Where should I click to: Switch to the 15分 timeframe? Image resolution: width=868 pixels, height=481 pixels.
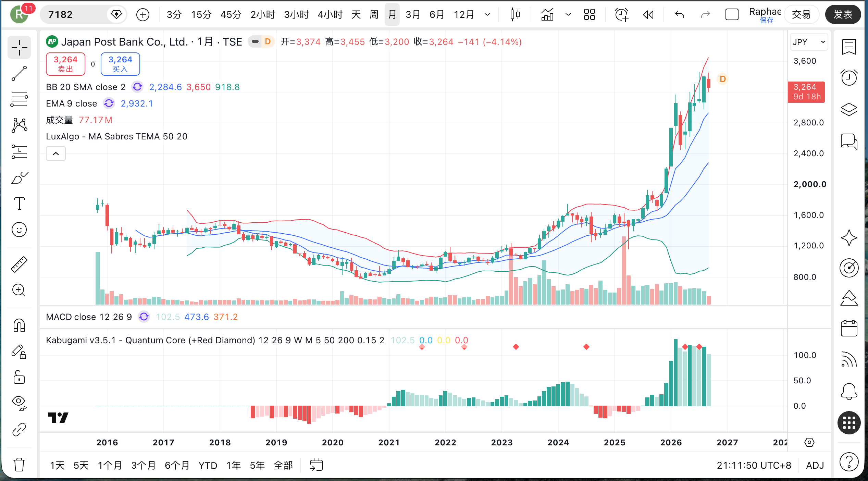pyautogui.click(x=201, y=14)
